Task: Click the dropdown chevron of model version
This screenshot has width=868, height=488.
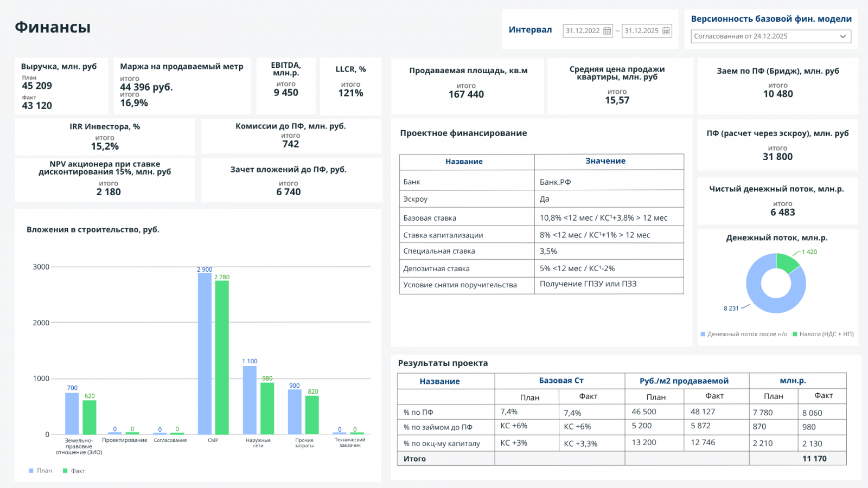Action: [x=843, y=36]
